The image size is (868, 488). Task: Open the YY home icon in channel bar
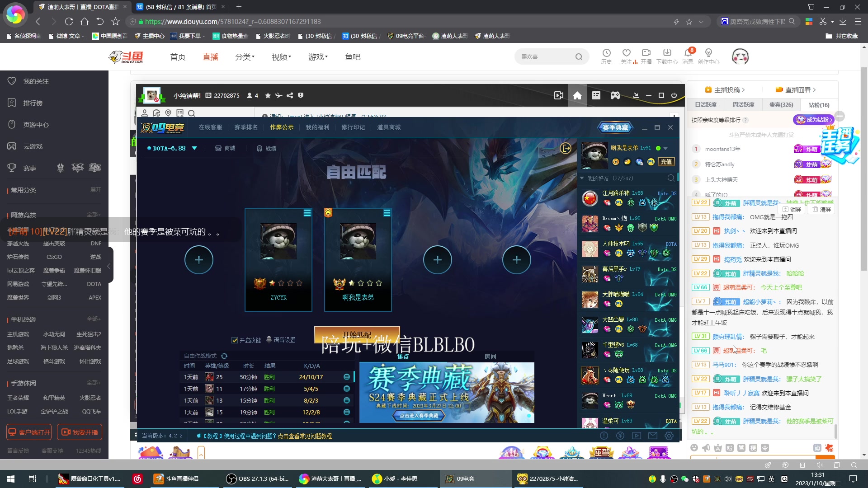(577, 95)
